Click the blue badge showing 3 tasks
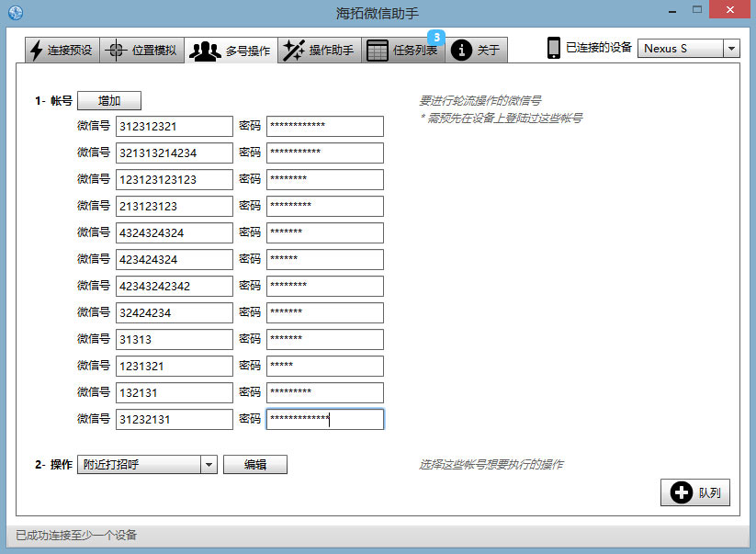This screenshot has height=554, width=756. 436,38
